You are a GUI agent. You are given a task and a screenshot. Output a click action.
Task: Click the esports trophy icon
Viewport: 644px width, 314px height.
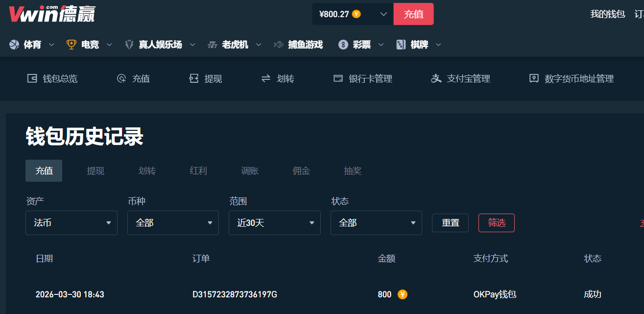[72, 45]
